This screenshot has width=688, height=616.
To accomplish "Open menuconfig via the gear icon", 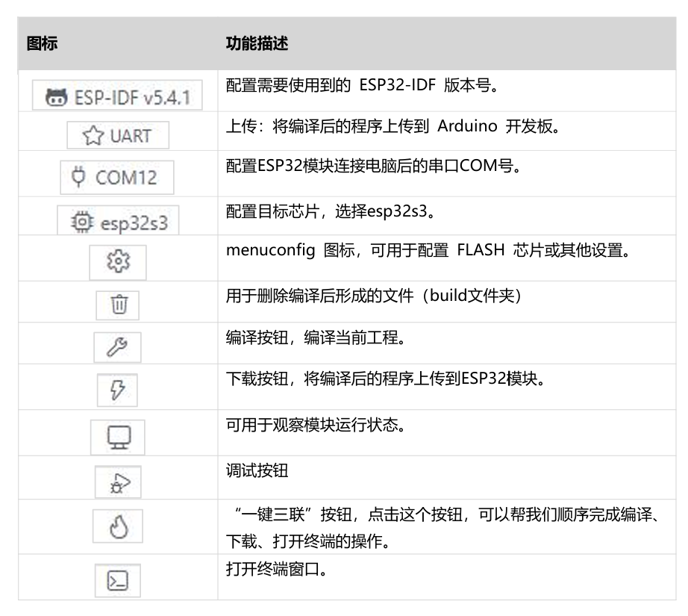I will 118,263.
